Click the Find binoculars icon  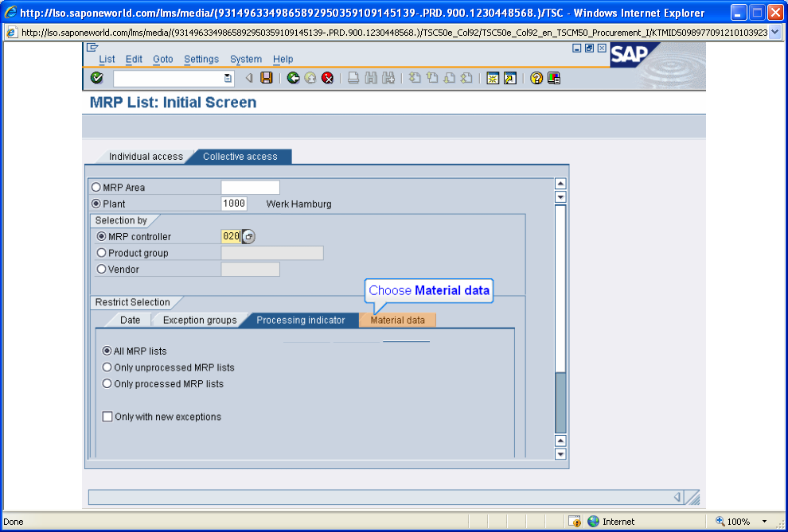(x=371, y=78)
